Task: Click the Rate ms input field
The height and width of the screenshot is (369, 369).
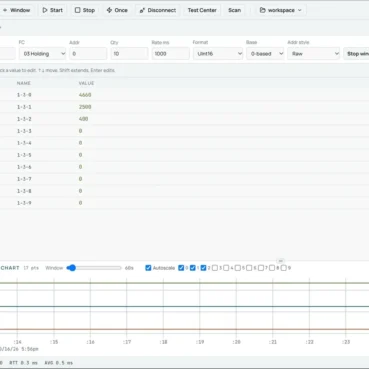Action: coord(170,54)
